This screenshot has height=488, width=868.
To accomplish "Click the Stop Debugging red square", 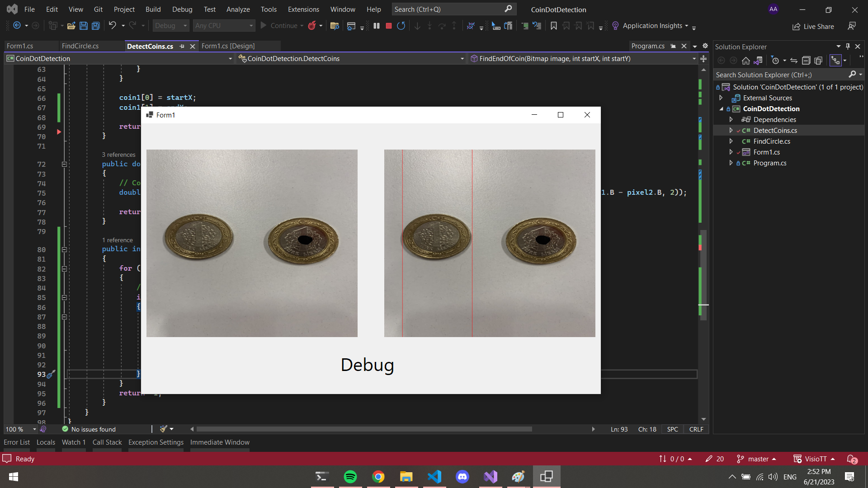I will [388, 26].
